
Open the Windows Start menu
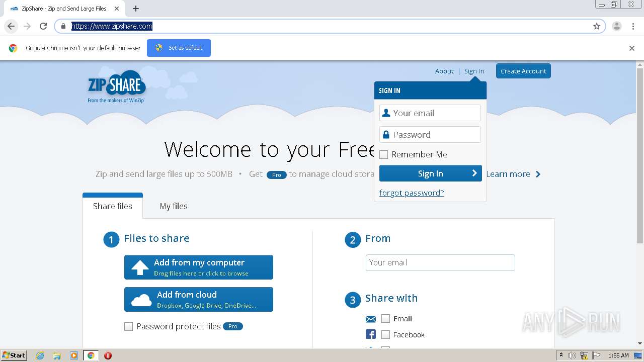[x=14, y=355]
